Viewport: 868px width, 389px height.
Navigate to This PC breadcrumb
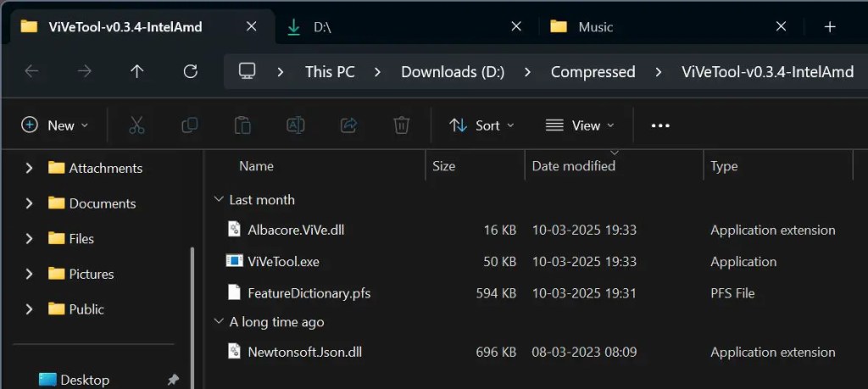tap(330, 72)
